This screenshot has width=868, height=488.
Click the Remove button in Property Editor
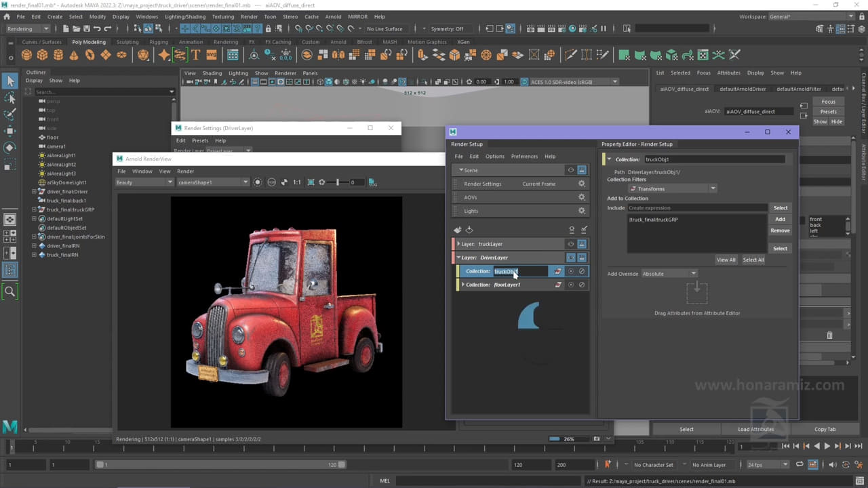[x=780, y=230]
